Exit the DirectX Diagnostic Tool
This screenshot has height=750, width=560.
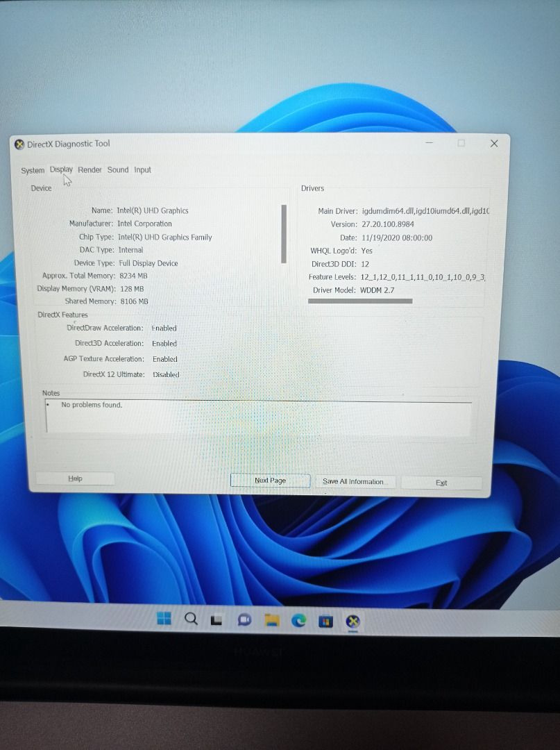pyautogui.click(x=441, y=483)
